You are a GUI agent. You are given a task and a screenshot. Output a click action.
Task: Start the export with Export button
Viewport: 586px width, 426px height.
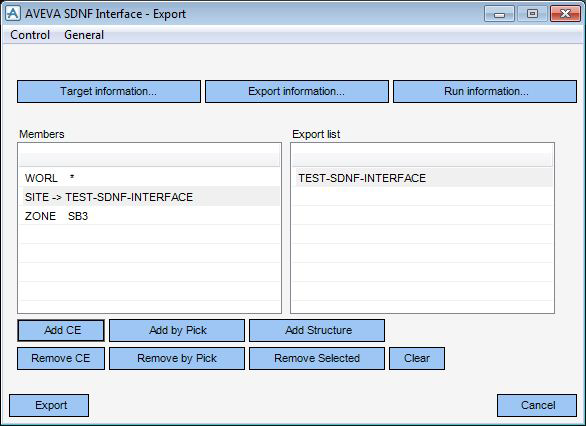(49, 405)
